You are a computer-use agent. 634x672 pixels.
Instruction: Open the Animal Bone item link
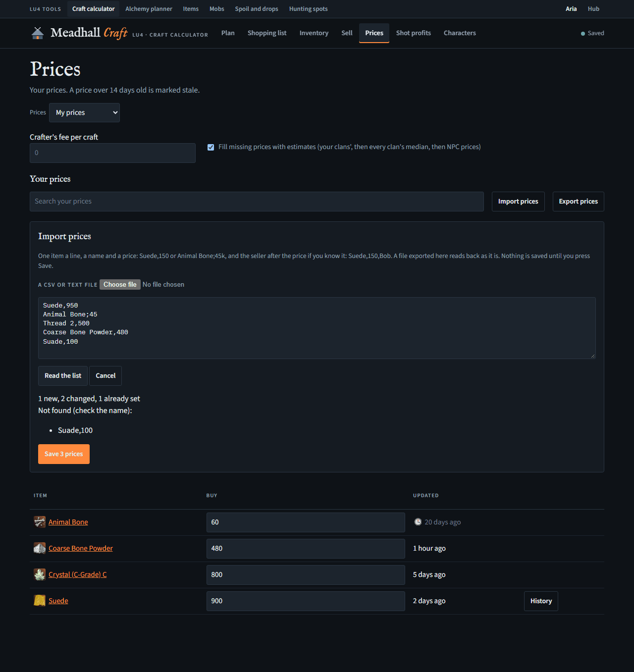click(68, 522)
